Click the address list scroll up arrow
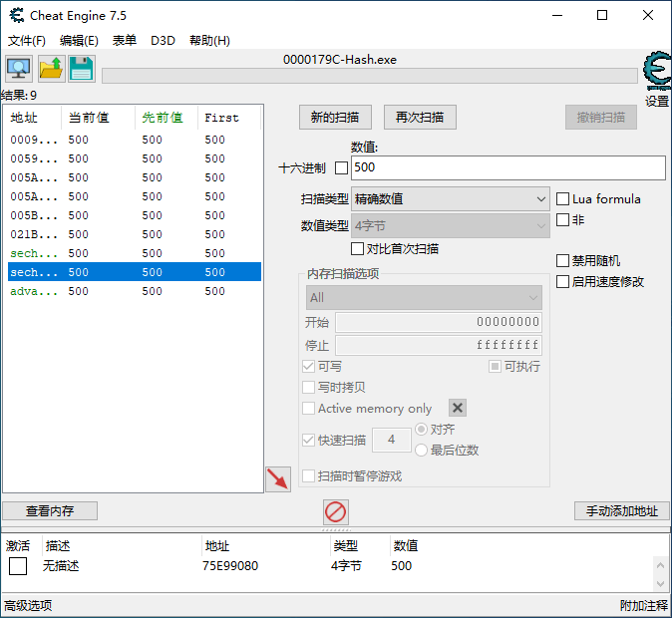 click(660, 566)
